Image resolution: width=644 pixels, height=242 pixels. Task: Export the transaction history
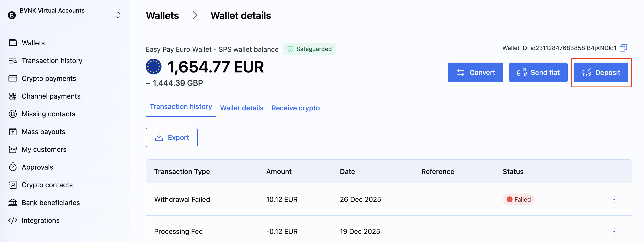click(x=172, y=138)
